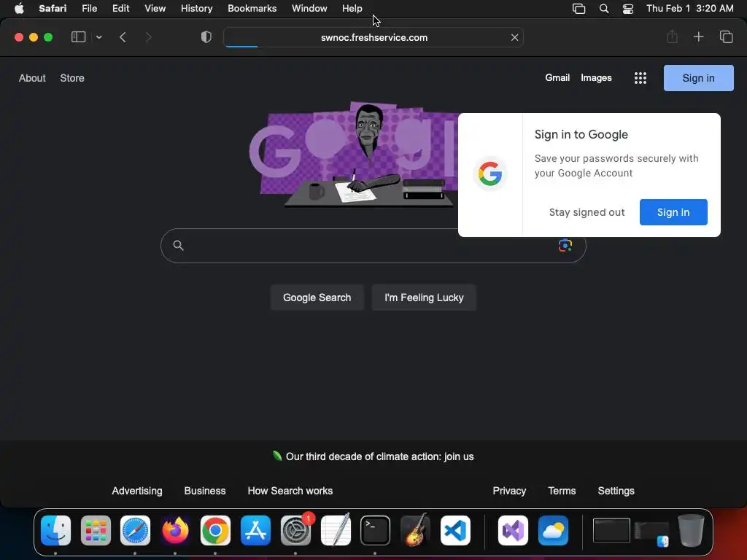Open Safari from the Dock

pos(135,531)
